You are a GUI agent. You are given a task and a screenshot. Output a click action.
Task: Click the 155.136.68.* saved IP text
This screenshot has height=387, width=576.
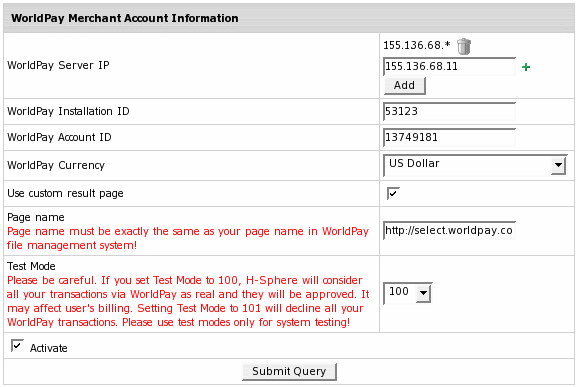417,45
